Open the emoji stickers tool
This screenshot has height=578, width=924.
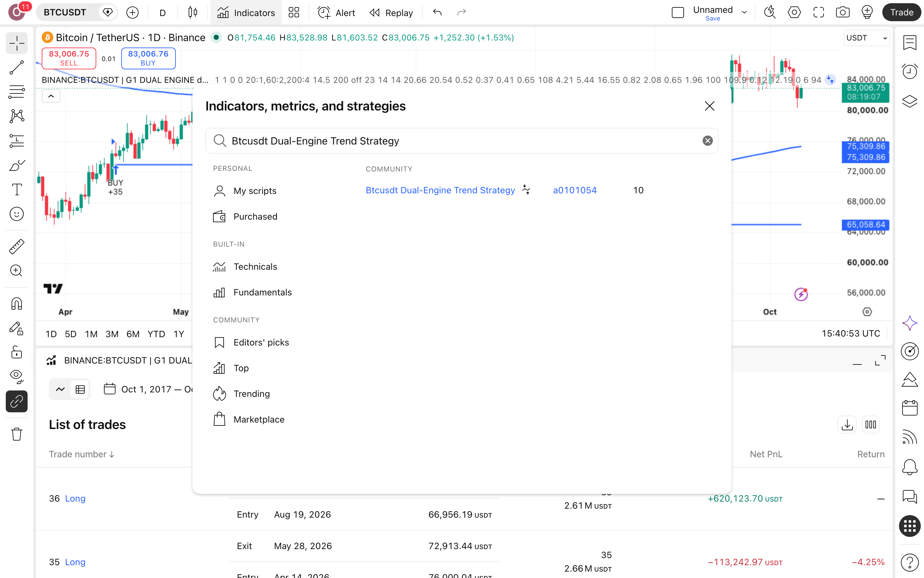16,214
